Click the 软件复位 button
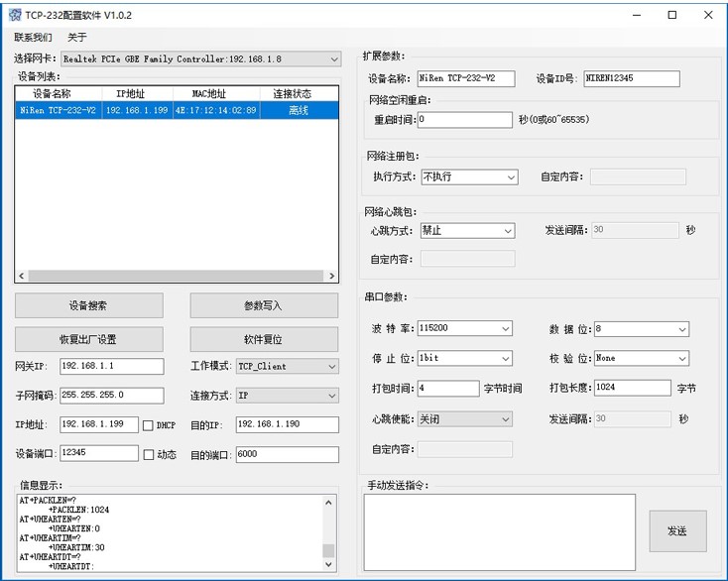Image resolution: width=728 pixels, height=581 pixels. [264, 339]
